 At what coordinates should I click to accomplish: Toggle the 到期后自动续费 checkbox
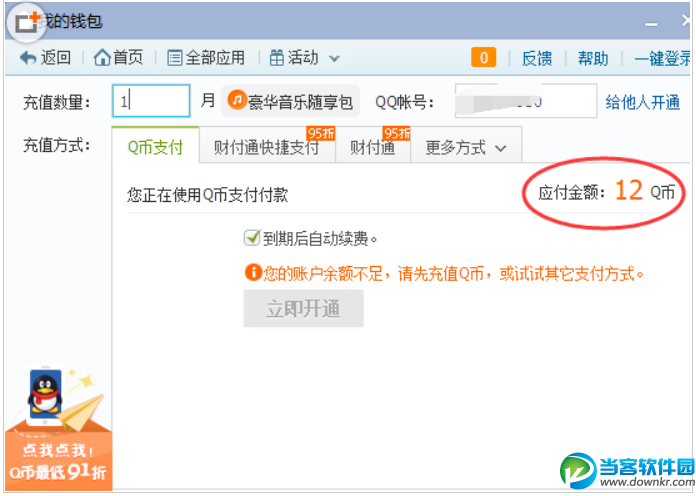(x=252, y=238)
